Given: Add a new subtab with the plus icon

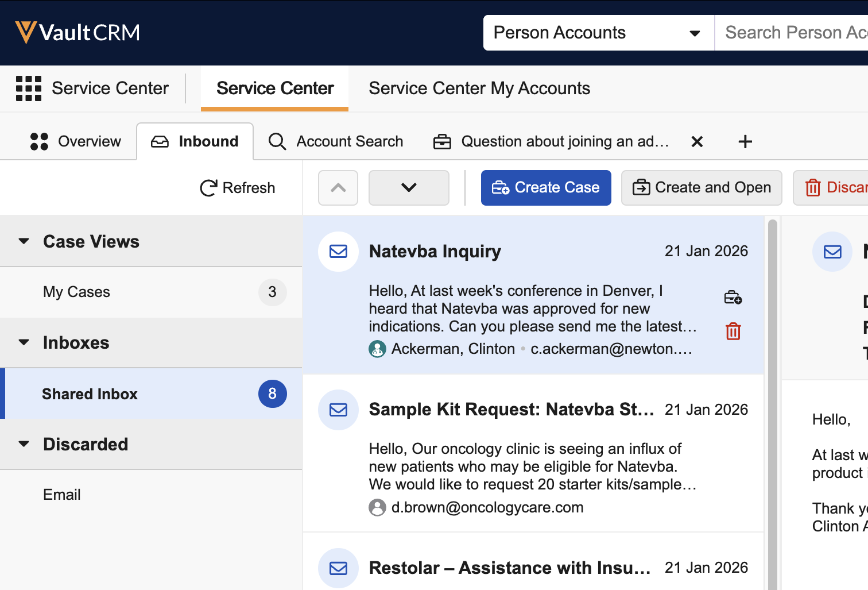Looking at the screenshot, I should tap(745, 142).
